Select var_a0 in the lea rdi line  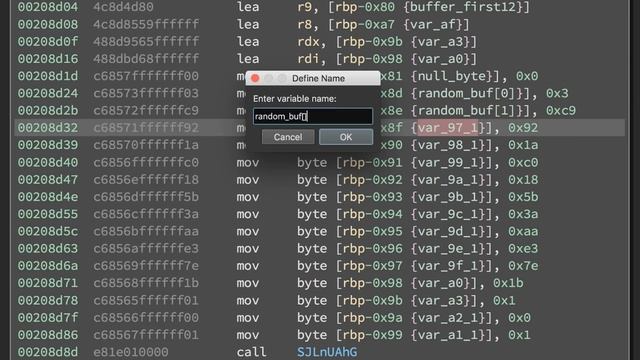coord(440,59)
